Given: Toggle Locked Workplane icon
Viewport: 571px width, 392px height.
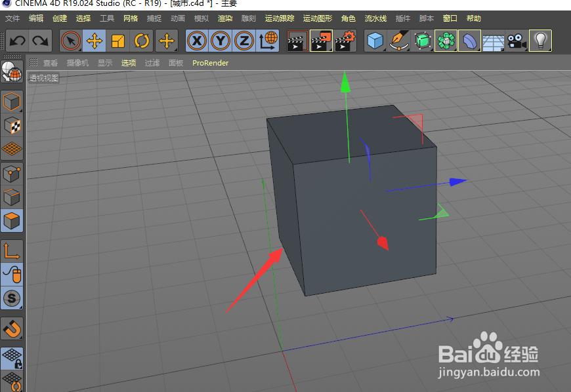Looking at the screenshot, I should coord(12,359).
